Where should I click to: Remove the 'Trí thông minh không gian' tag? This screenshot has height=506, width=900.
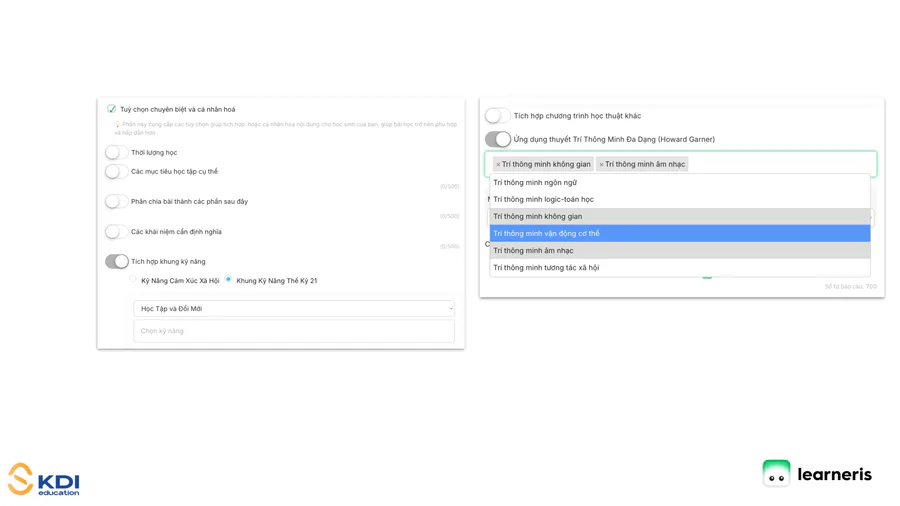point(498,164)
